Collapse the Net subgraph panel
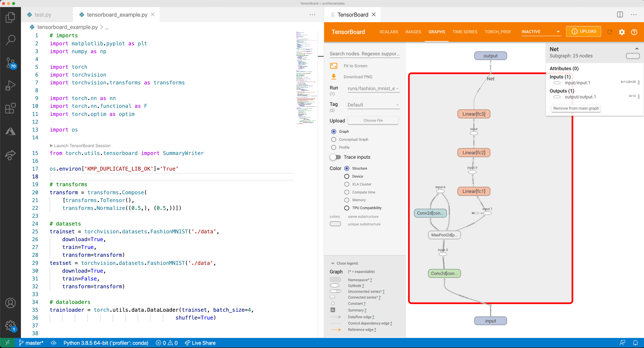Screen dimensions: 644x348 tap(636, 49)
